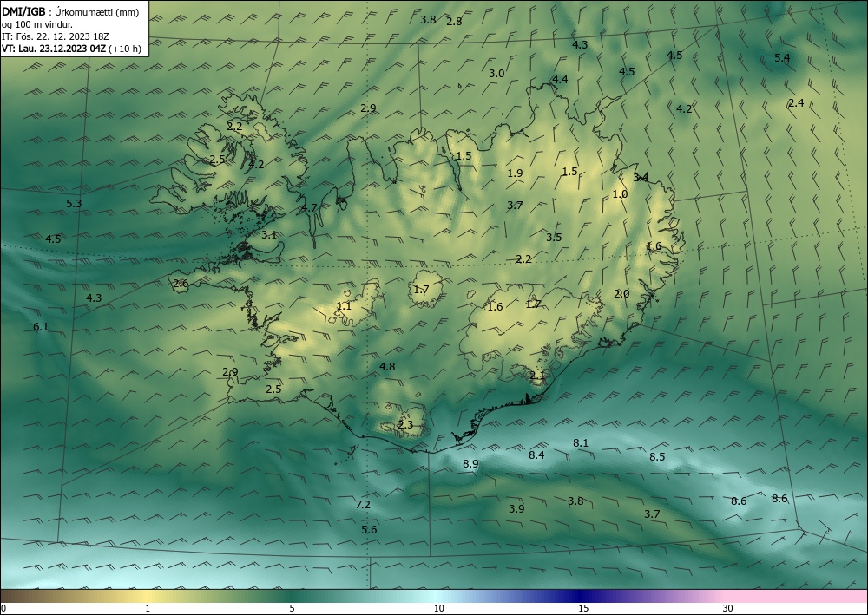This screenshot has height=615, width=868.
Task: Click the value label 3.5
Action: [554, 238]
